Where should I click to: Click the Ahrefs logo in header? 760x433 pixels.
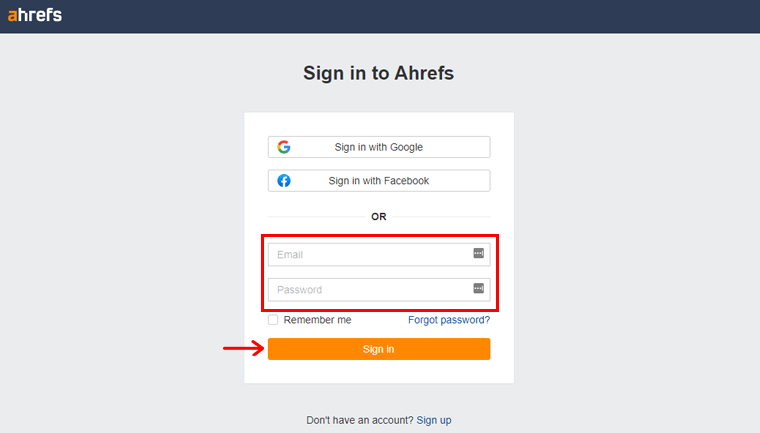(x=35, y=14)
